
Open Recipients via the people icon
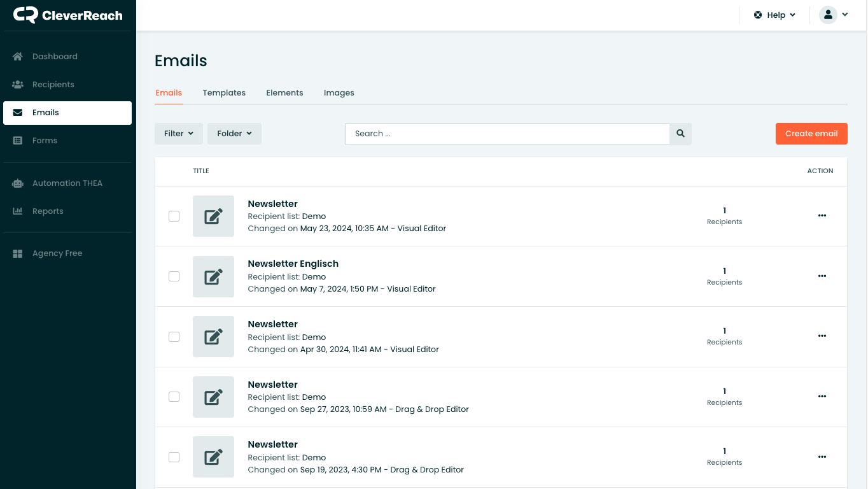(x=18, y=85)
